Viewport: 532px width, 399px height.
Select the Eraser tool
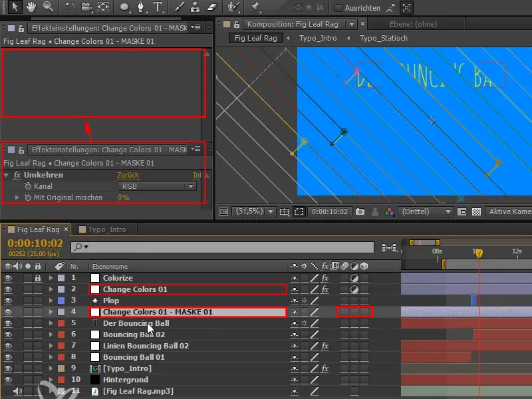click(x=211, y=7)
